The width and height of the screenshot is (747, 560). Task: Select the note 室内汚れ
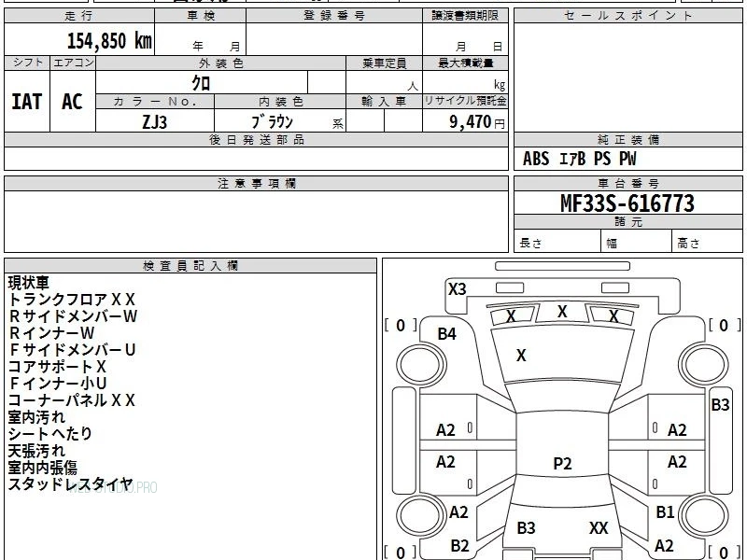[x=36, y=417]
